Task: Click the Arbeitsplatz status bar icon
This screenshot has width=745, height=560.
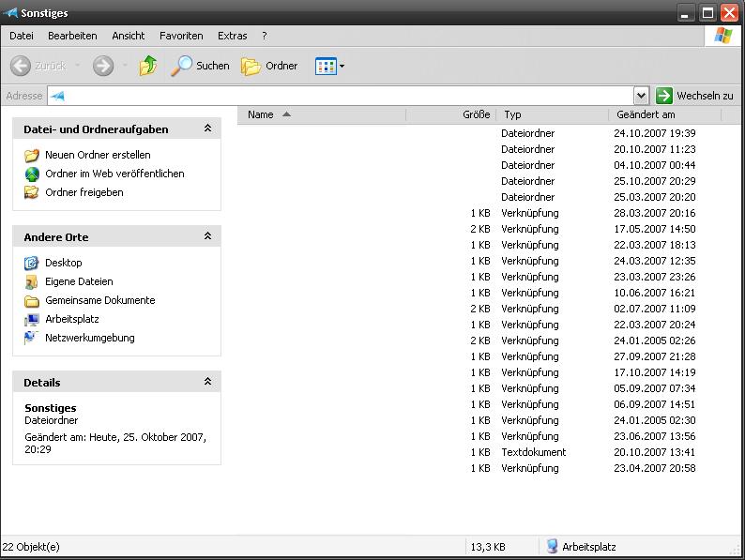Action: point(552,546)
